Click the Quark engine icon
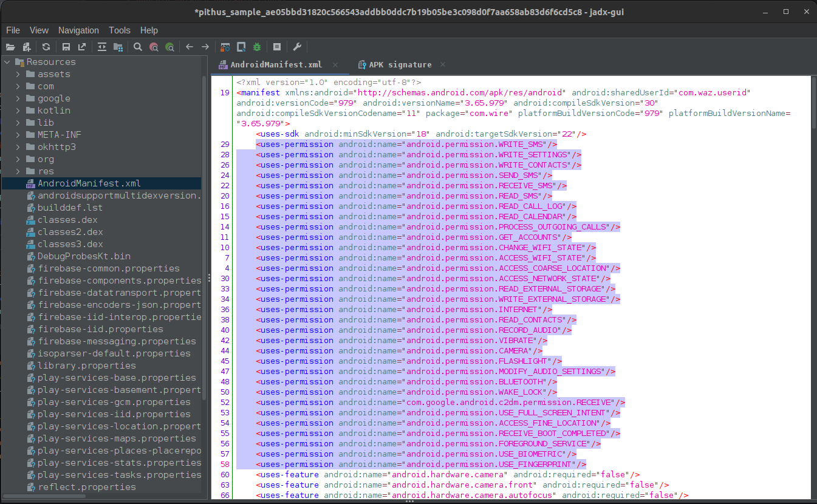The width and height of the screenshot is (817, 504). 241,47
